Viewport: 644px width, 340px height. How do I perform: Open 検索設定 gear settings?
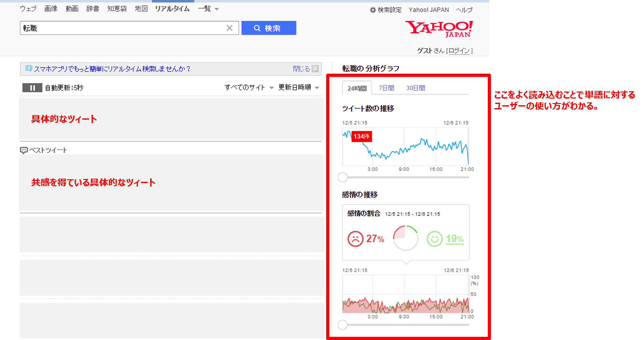click(385, 10)
